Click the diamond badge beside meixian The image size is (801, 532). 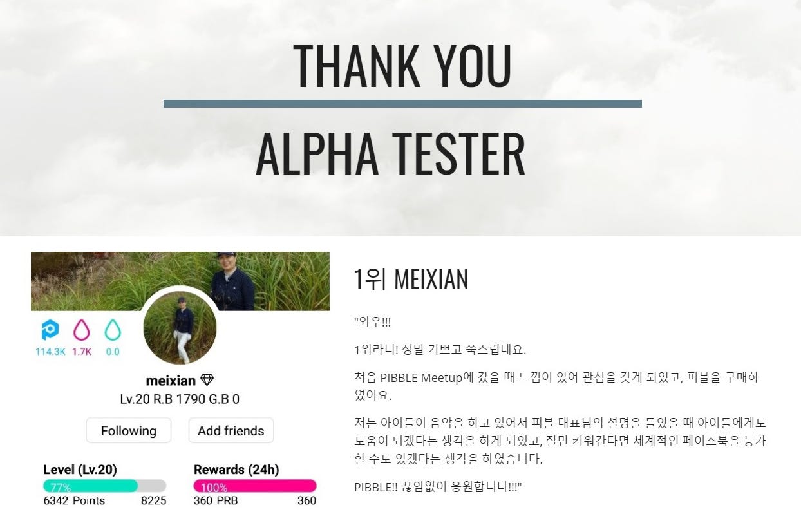coord(207,380)
